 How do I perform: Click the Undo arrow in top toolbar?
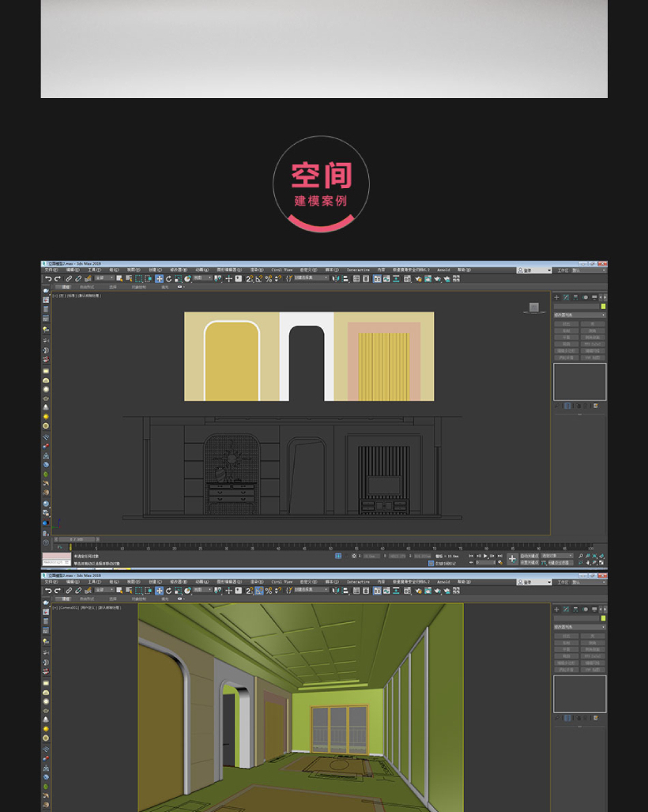click(47, 279)
